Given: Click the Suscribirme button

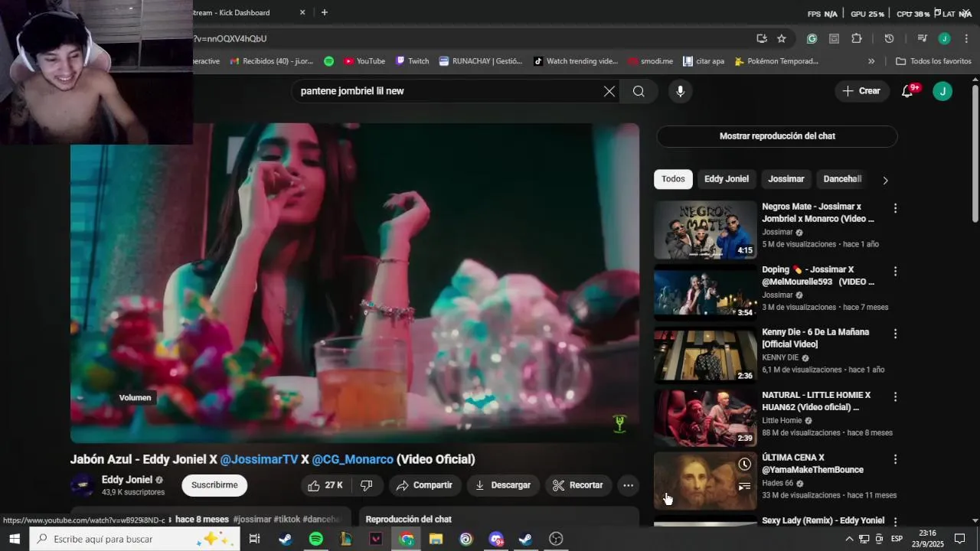Looking at the screenshot, I should click(214, 485).
